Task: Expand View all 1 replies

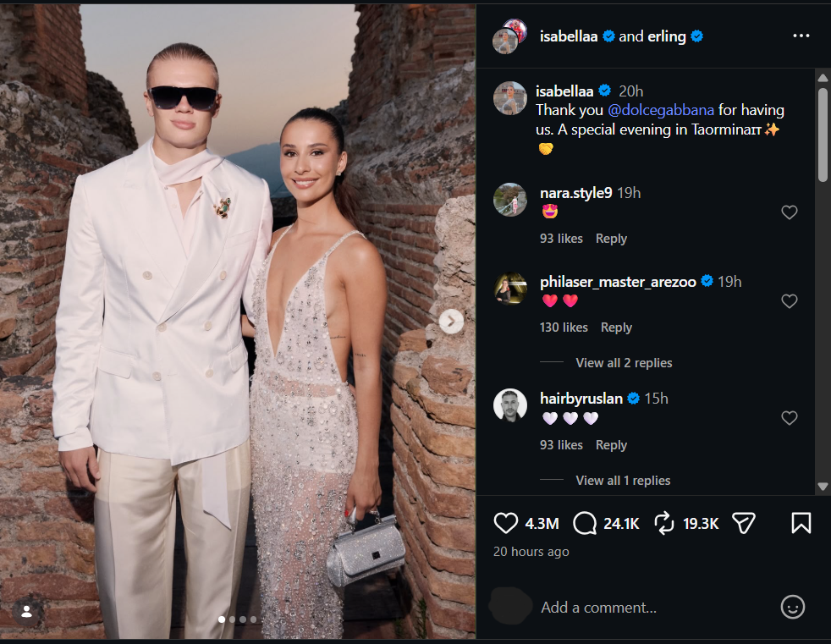Action: (x=623, y=480)
